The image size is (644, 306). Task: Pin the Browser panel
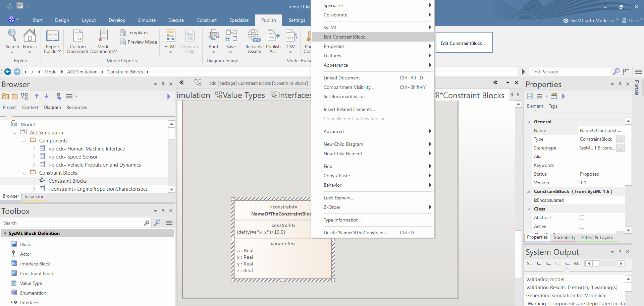pos(163,84)
